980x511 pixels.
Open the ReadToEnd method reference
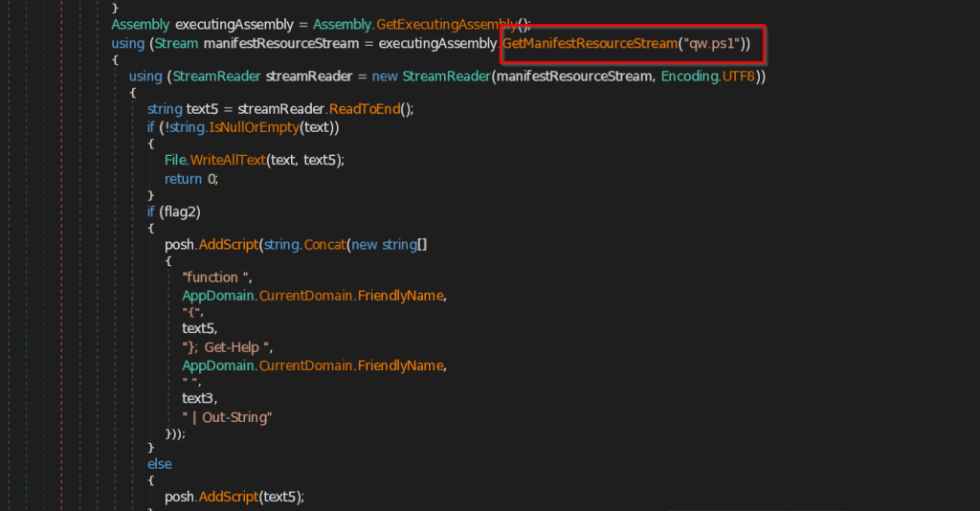pyautogui.click(x=366, y=109)
